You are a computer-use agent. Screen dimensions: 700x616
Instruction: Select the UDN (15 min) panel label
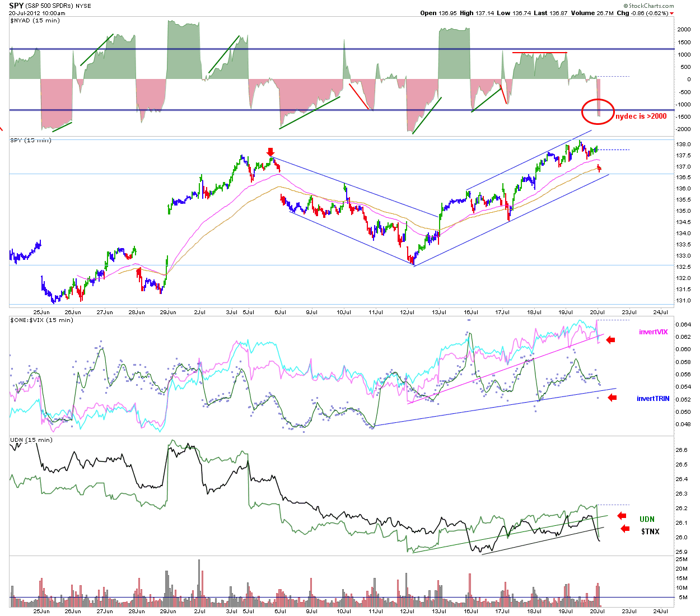pos(31,440)
